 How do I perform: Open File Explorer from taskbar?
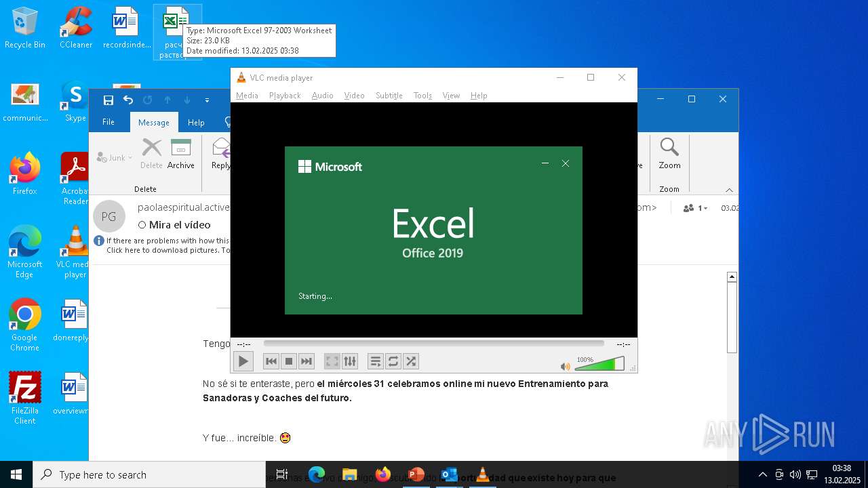pyautogui.click(x=349, y=474)
